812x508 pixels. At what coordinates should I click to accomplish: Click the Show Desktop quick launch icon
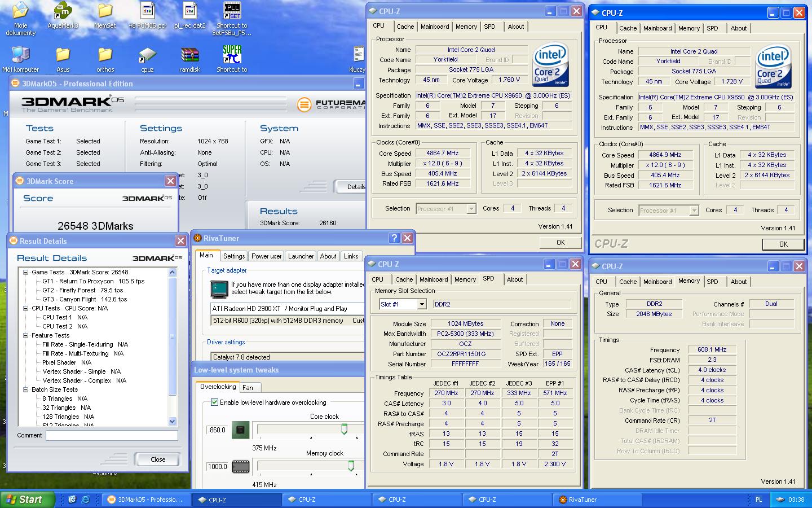[x=72, y=500]
